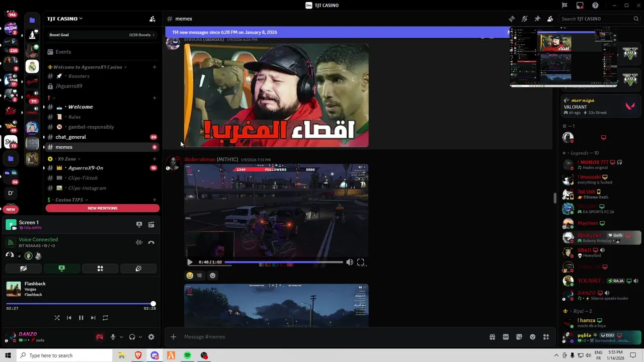Screen dimensions: 644x362
Task: Skip to previous track
Action: click(69, 318)
